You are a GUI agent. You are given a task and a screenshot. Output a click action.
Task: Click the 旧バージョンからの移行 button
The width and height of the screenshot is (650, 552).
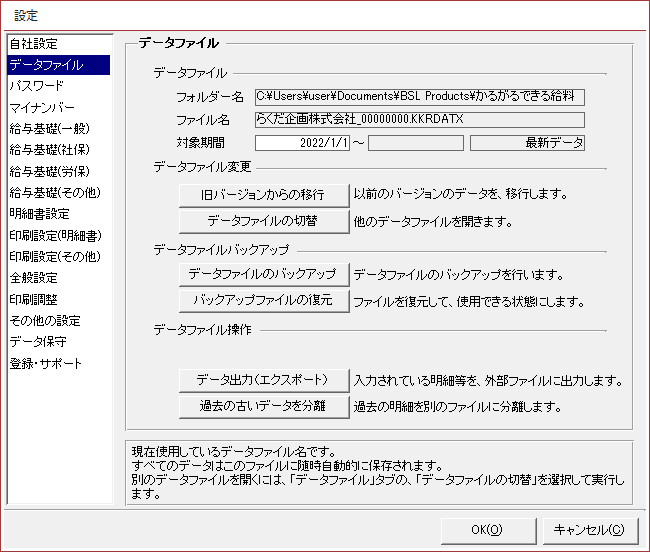click(x=264, y=195)
